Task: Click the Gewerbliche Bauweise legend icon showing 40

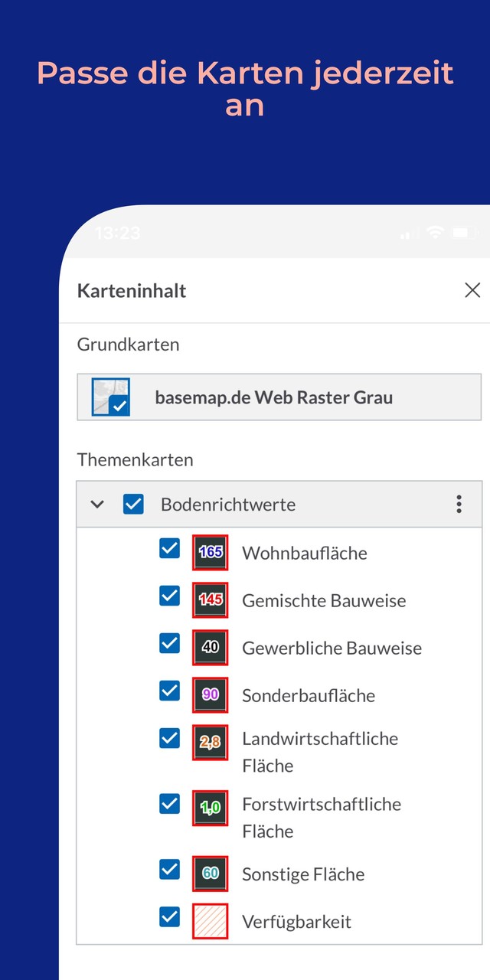Action: [210, 648]
